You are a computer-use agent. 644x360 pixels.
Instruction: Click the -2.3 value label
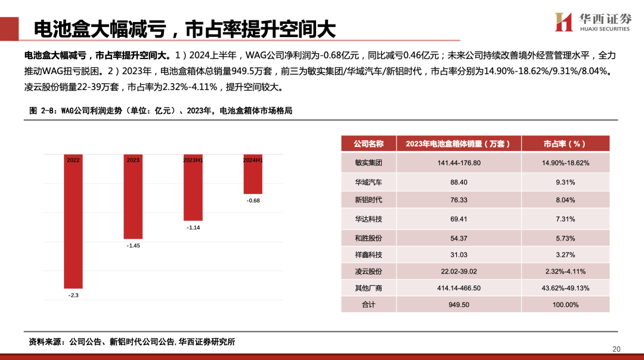tap(73, 294)
